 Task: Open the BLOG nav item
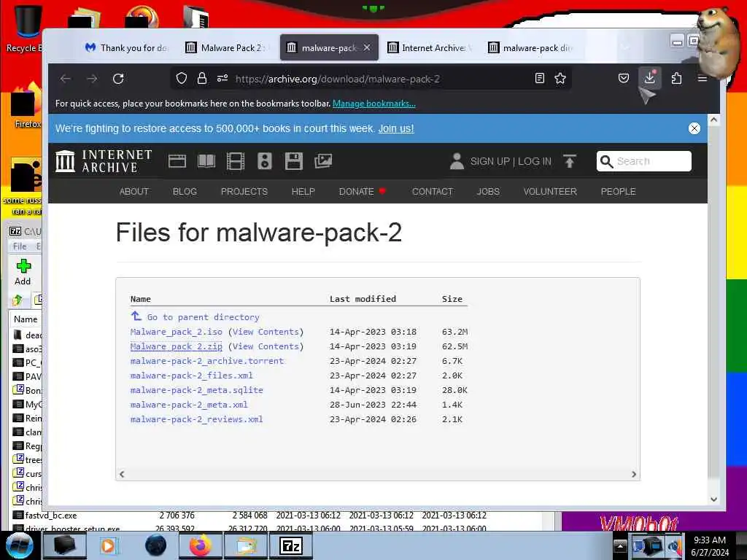pos(185,192)
